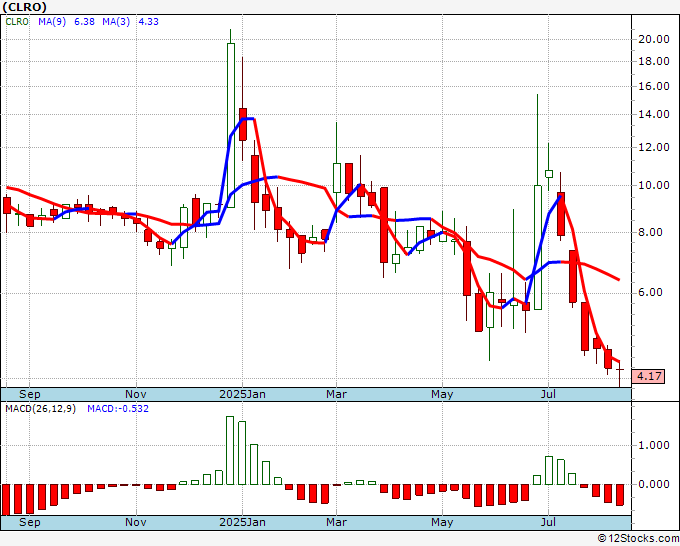Click the tallest green candlestick near 20.00

coord(231,125)
